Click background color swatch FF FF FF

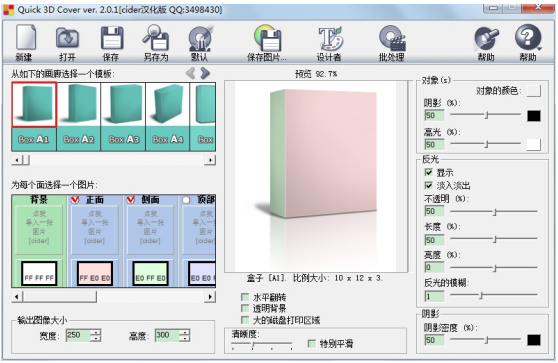[39, 273]
